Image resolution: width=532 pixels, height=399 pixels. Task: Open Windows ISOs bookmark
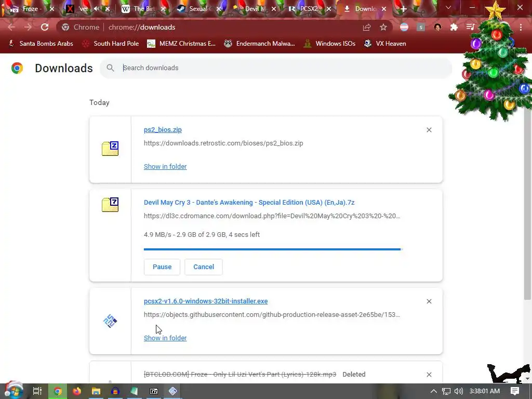tap(329, 44)
